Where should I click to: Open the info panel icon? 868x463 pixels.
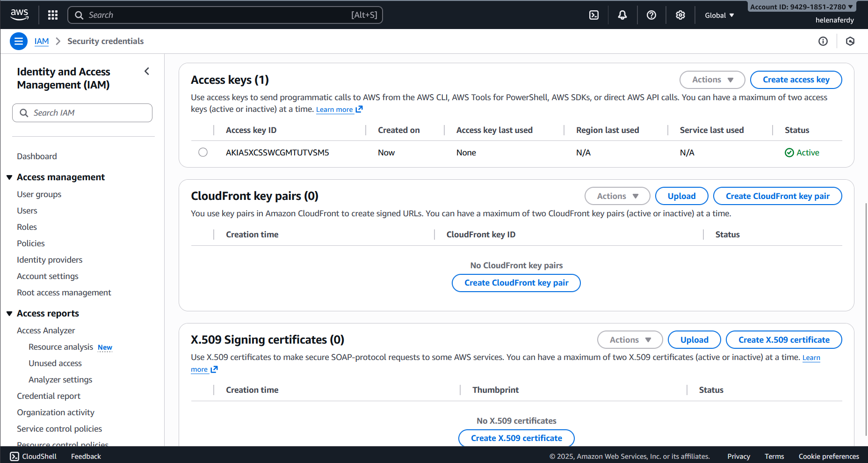823,41
